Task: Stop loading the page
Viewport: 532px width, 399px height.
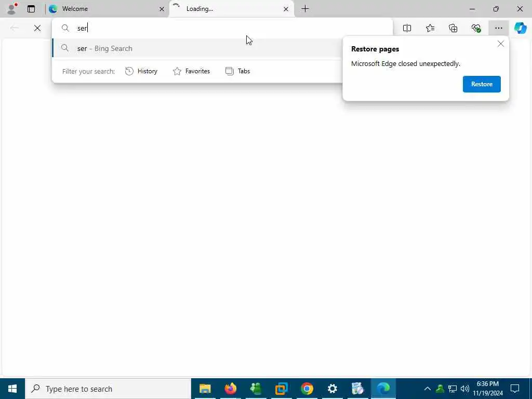Action: click(x=37, y=28)
